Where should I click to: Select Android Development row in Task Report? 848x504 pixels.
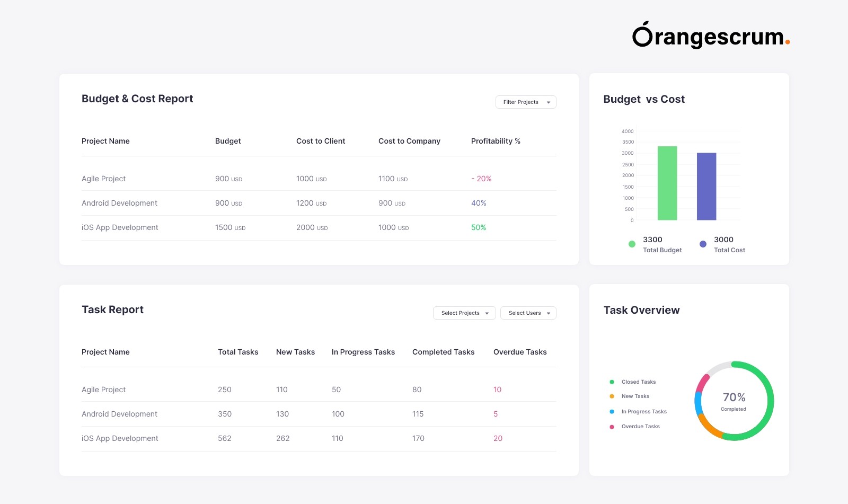point(119,414)
